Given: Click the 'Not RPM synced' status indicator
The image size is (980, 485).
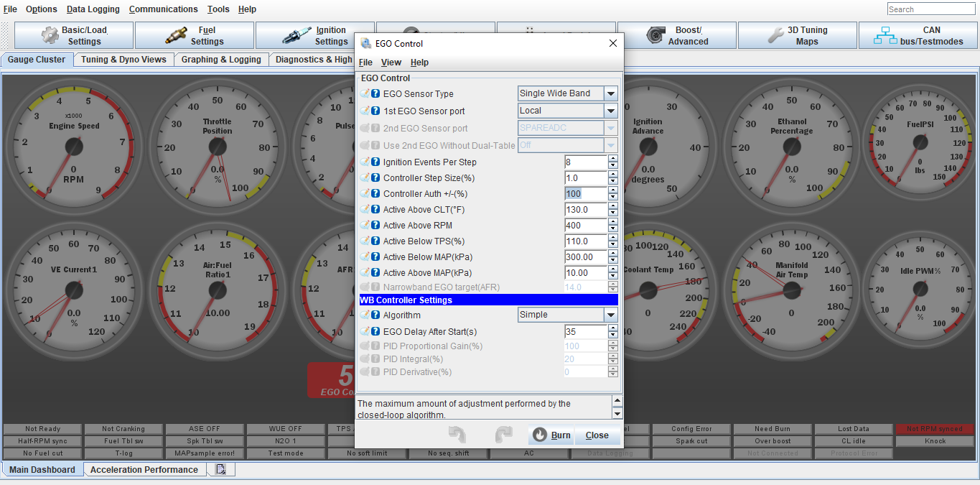Looking at the screenshot, I should 935,429.
